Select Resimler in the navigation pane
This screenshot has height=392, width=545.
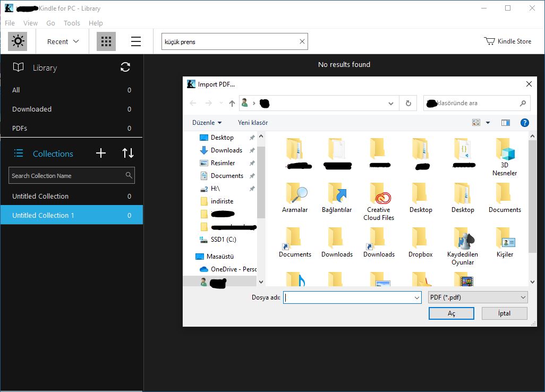[223, 163]
